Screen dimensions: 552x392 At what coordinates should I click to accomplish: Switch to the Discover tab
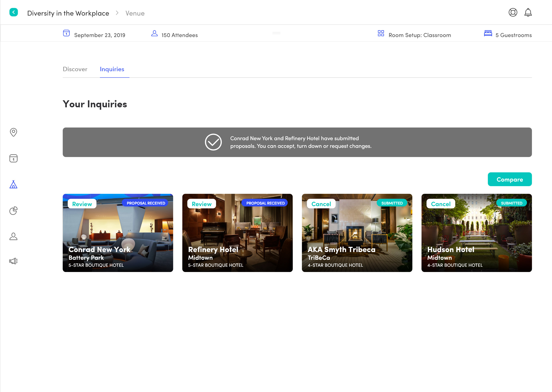(75, 69)
